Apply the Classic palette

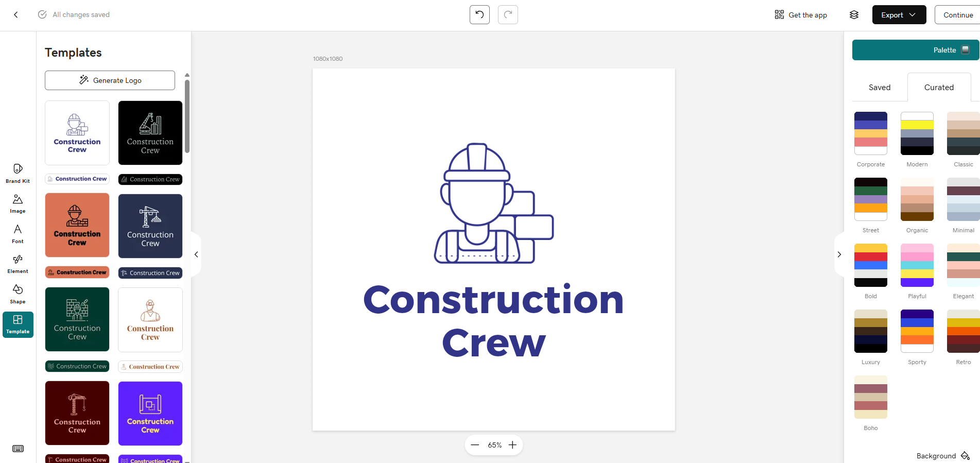coord(964,133)
